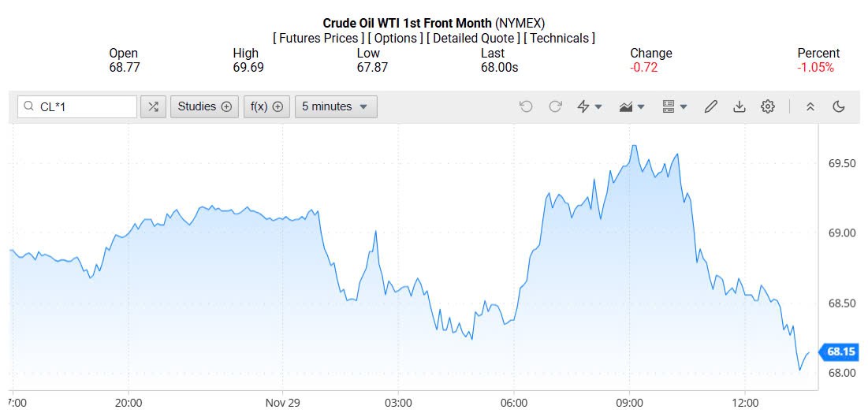Go to the Options link
Viewport: 868px width, 413px height.
397,38
